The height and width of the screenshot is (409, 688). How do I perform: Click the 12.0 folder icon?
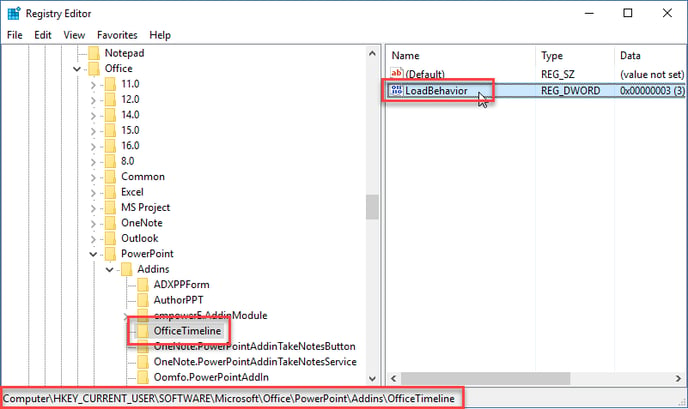(110, 99)
